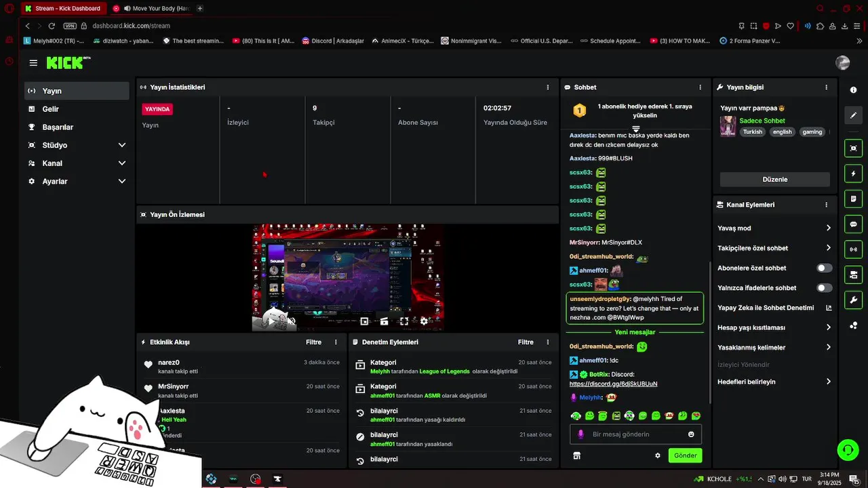Open chat settings gear next to Gönder
This screenshot has width=868, height=488.
point(657,455)
